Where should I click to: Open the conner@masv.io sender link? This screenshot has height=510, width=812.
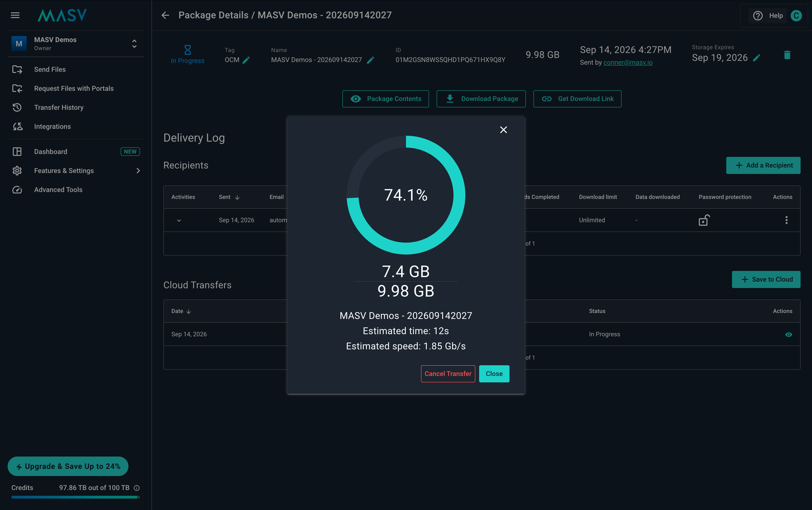628,63
